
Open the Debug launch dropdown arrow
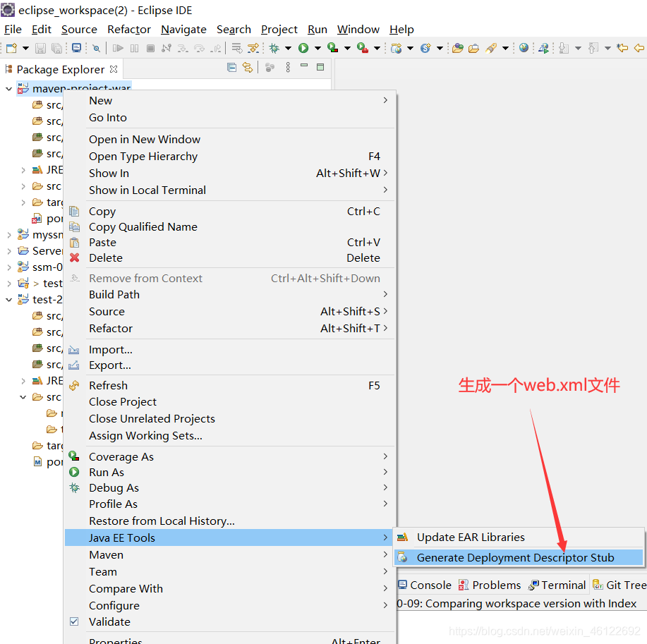tap(288, 48)
